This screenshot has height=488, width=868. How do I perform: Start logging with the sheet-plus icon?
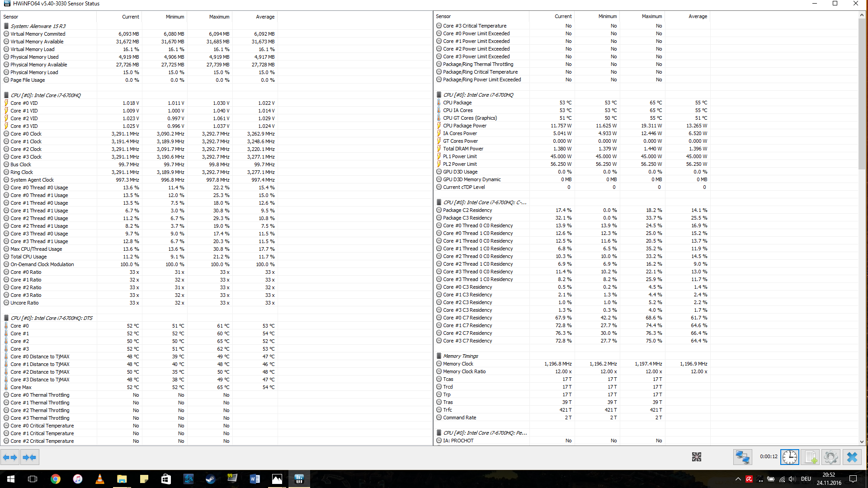click(x=811, y=457)
